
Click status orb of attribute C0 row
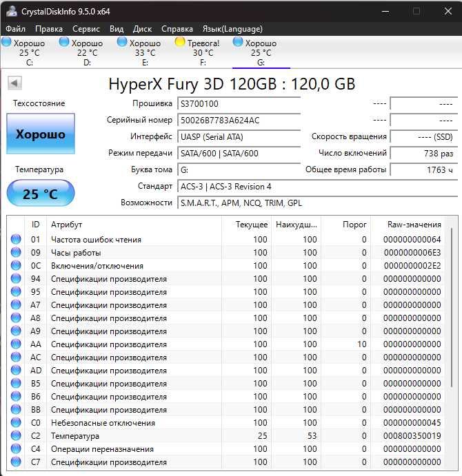16,422
